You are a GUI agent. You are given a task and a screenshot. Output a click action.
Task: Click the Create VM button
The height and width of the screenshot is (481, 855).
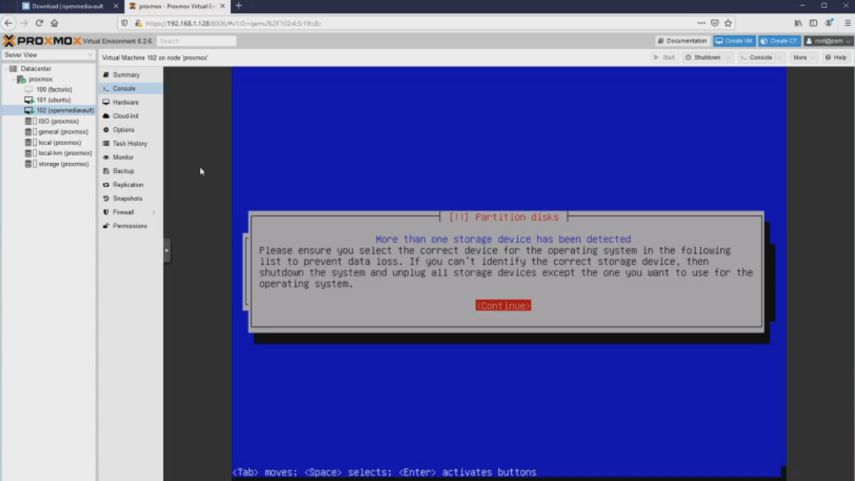click(734, 41)
